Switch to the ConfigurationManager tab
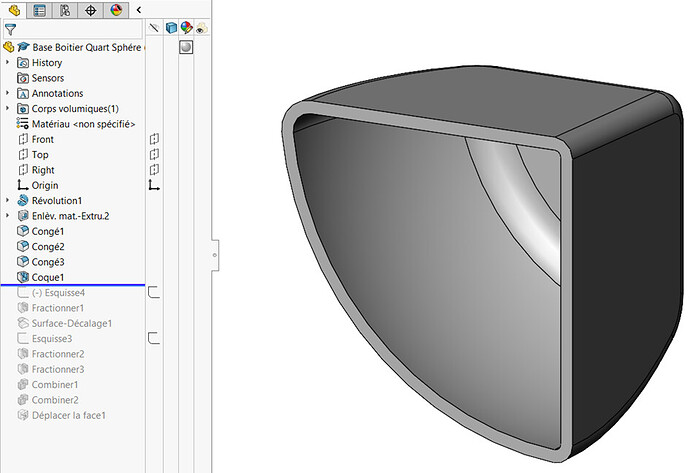Screen dimensions: 690x473 tap(65, 10)
